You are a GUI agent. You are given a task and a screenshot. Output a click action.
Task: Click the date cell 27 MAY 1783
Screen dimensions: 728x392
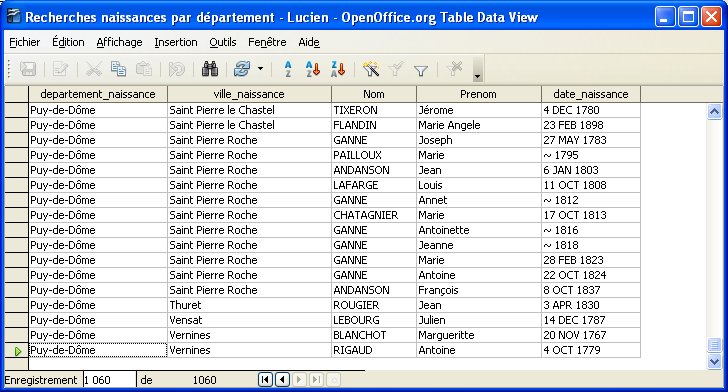coord(591,140)
